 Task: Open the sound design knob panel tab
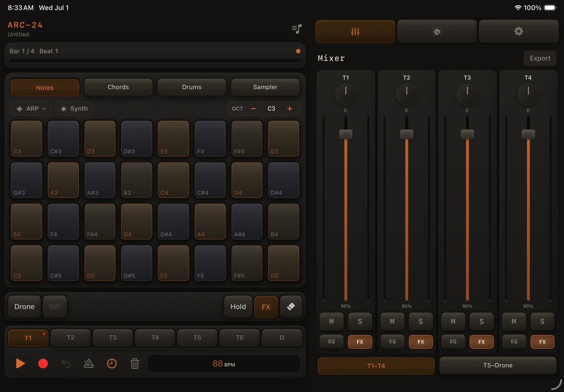pyautogui.click(x=437, y=32)
